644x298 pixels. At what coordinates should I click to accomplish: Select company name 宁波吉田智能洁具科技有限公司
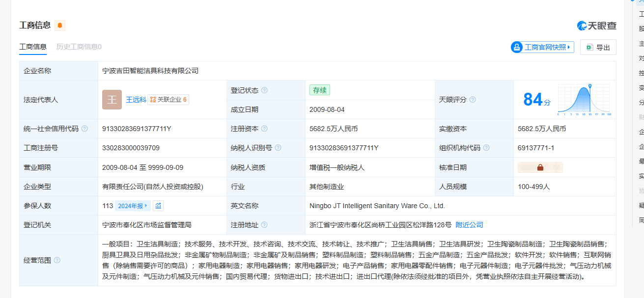click(150, 71)
